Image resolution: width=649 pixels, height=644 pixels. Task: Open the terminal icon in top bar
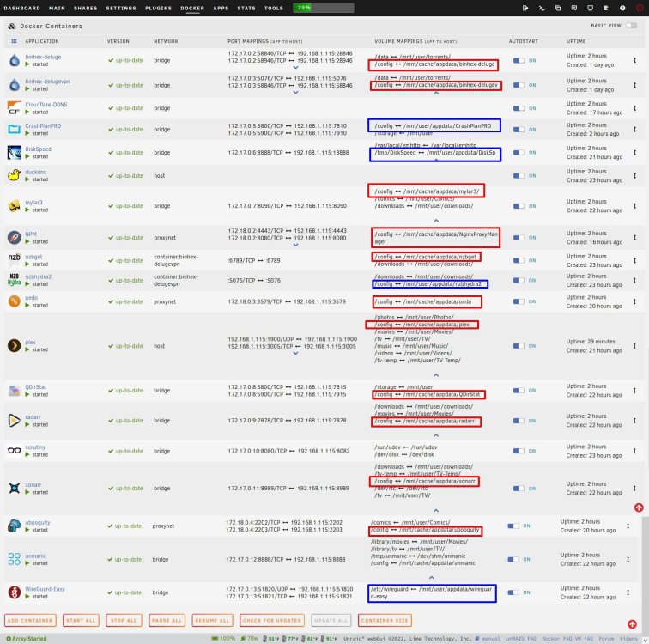pyautogui.click(x=542, y=8)
